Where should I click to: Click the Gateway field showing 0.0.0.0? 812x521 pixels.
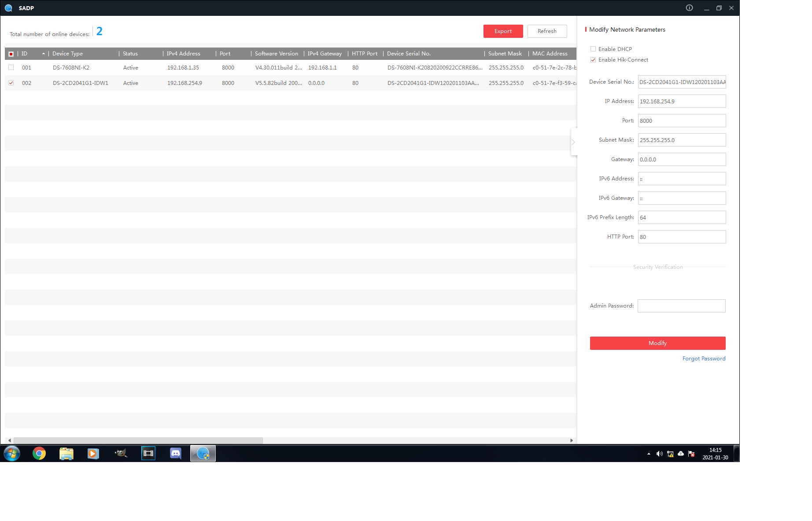click(x=682, y=159)
